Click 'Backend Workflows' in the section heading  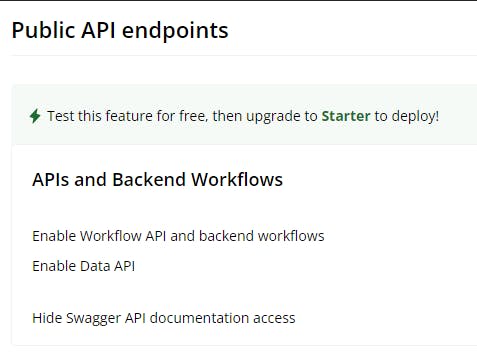[197, 179]
